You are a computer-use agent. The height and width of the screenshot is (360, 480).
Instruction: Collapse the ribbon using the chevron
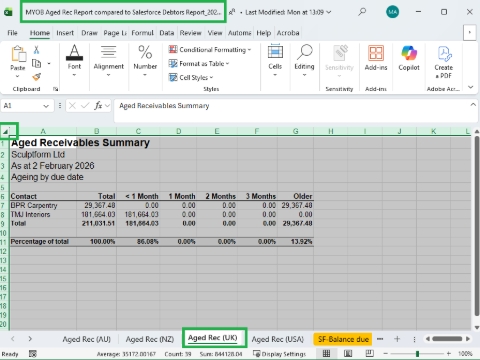point(470,87)
